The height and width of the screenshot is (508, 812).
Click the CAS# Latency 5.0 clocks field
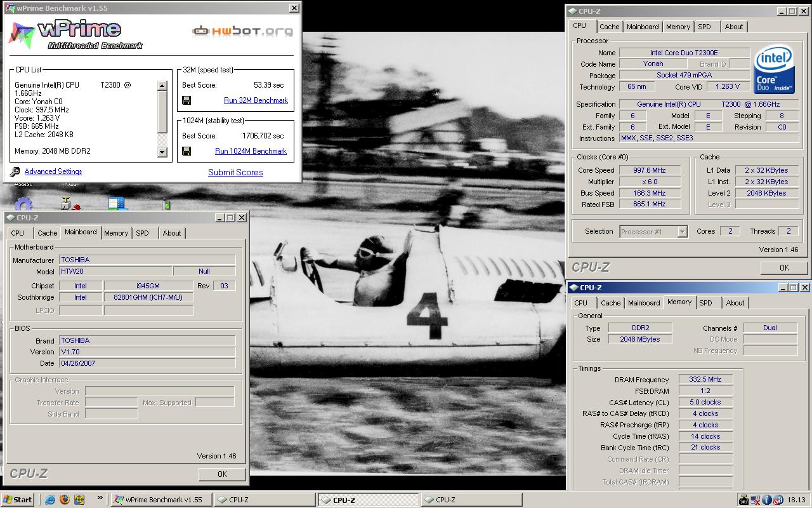705,402
